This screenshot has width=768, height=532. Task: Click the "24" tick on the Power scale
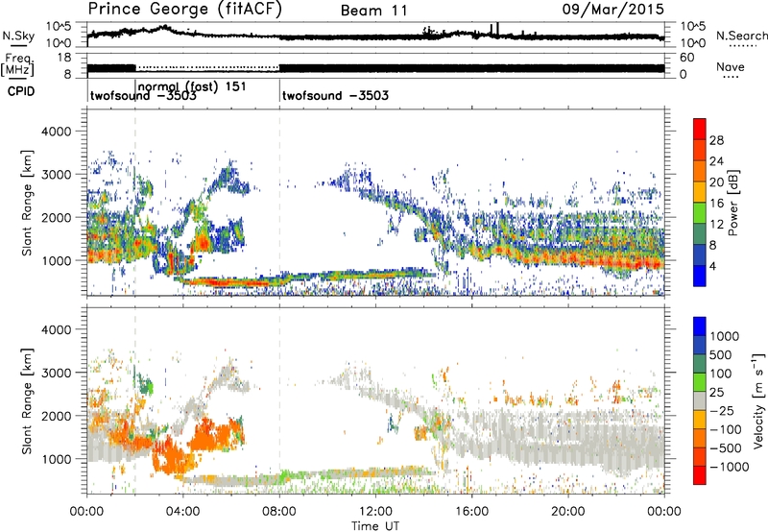click(x=716, y=161)
